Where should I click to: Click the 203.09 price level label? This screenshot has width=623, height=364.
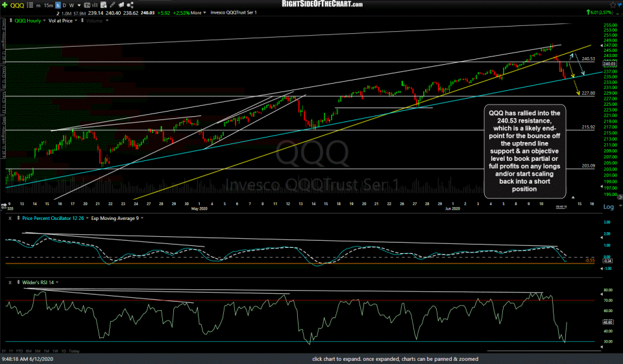(588, 165)
